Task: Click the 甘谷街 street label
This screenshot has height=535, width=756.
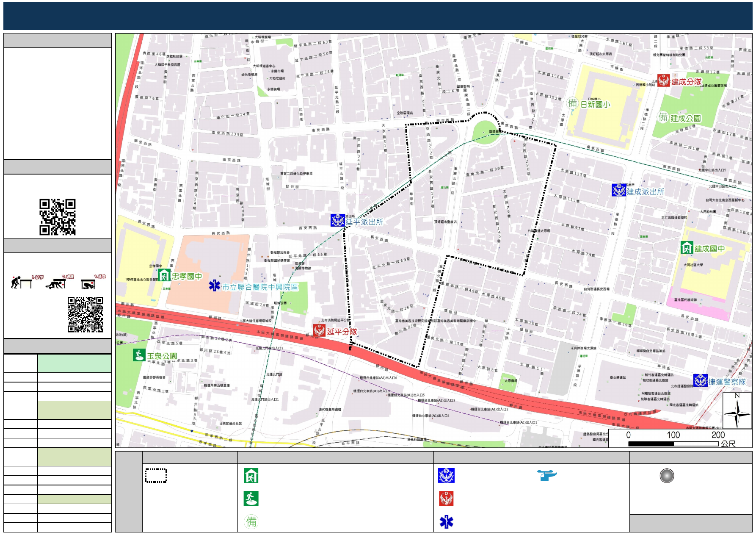Action: pos(292,186)
